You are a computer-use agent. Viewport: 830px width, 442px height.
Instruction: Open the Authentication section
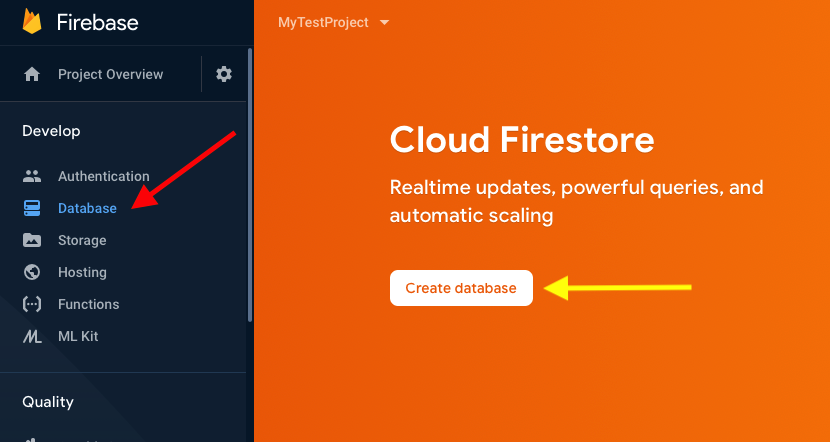[103, 176]
